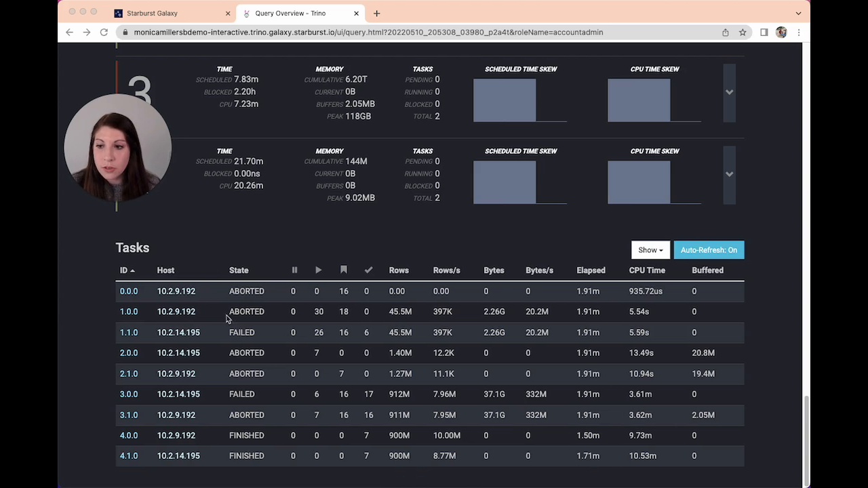The image size is (868, 488).
Task: Open the side panel icon
Action: pos(764,32)
